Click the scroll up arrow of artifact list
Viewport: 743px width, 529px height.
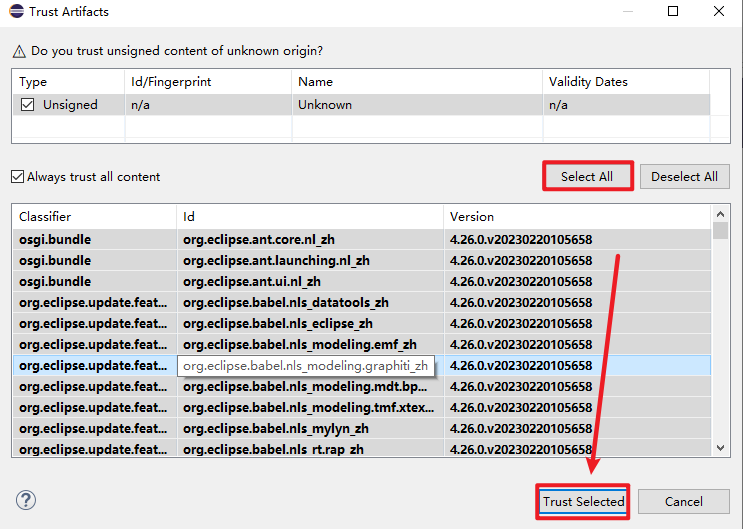coord(720,214)
